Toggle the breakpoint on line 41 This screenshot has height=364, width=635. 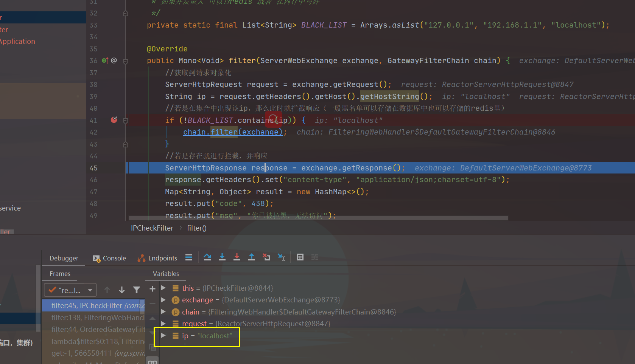click(x=114, y=120)
